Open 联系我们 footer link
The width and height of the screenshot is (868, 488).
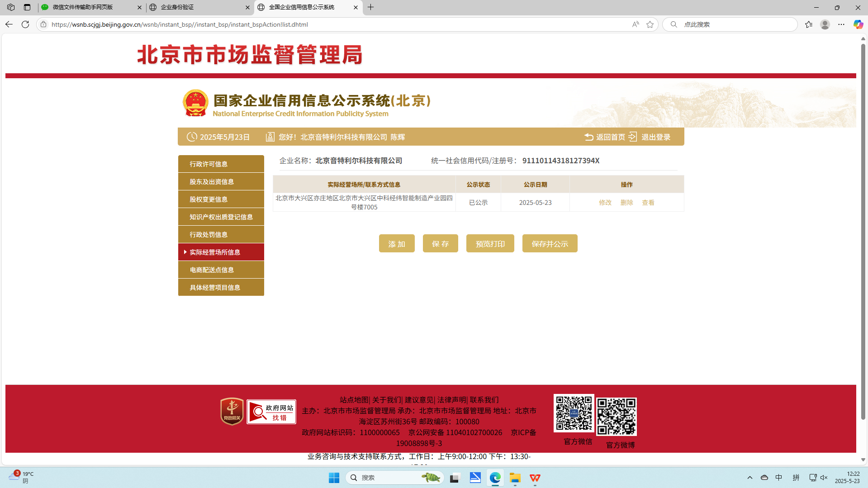pos(484,400)
